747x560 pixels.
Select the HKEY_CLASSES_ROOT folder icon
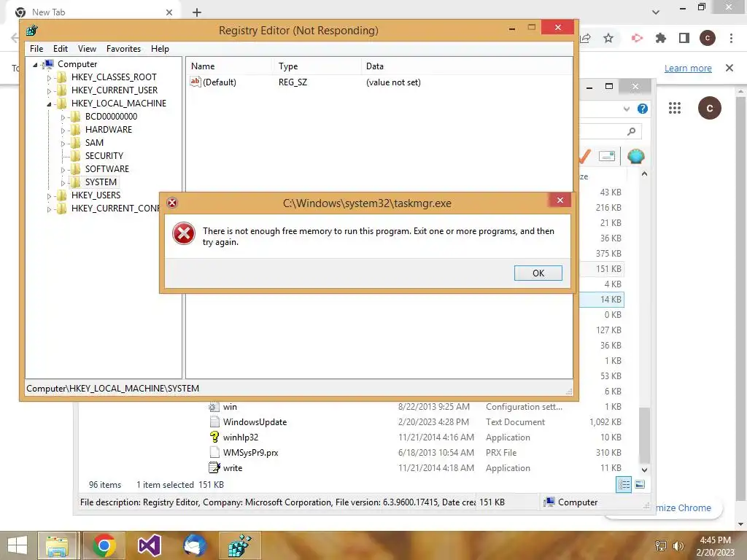point(61,77)
